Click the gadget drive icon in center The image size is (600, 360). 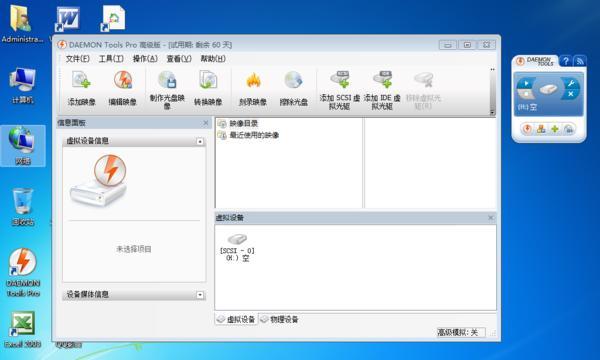pos(548,89)
